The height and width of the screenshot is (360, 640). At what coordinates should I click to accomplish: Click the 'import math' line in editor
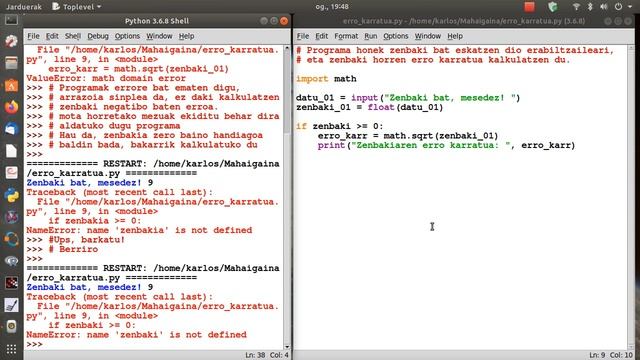click(x=326, y=79)
